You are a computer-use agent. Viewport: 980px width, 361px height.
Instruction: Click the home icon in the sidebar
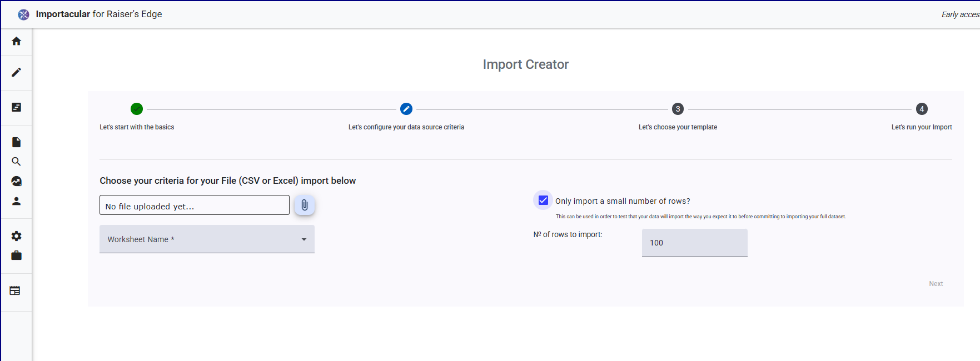(x=17, y=41)
